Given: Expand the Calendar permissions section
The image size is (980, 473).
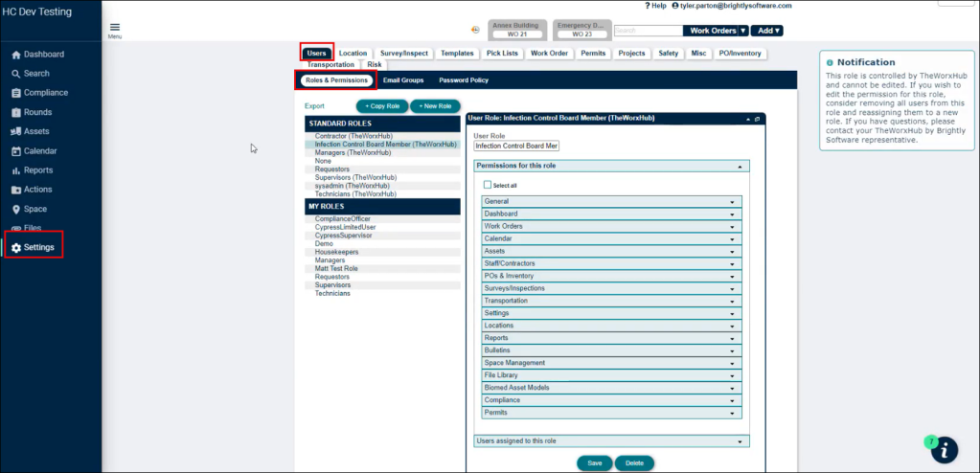Looking at the screenshot, I should tap(612, 238).
